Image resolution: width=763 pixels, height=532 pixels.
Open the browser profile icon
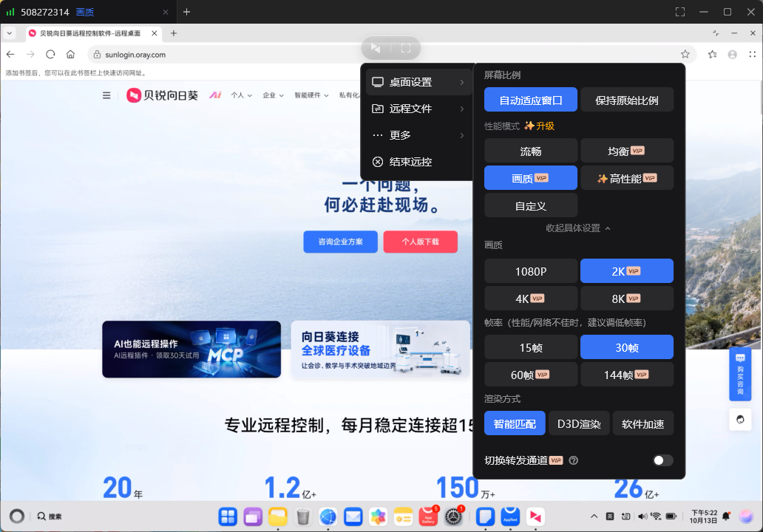733,55
